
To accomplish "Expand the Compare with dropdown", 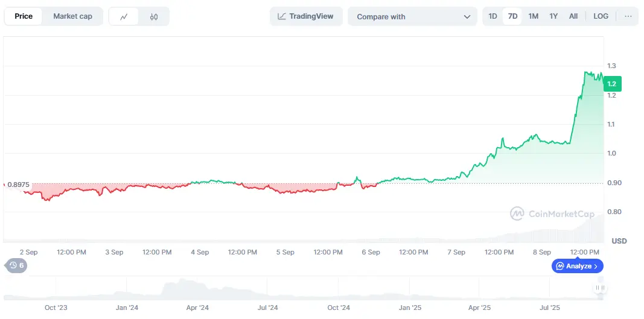I will (413, 17).
